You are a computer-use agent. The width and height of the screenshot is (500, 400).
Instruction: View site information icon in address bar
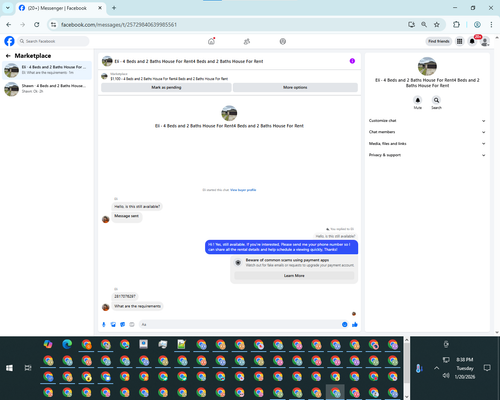click(53, 24)
